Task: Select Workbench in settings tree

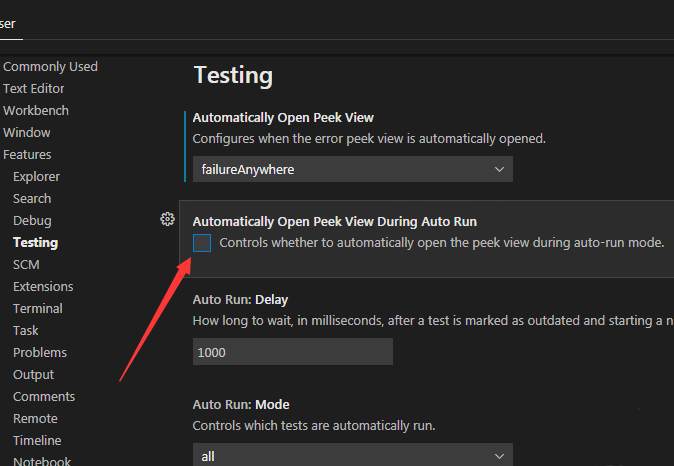Action: click(36, 111)
